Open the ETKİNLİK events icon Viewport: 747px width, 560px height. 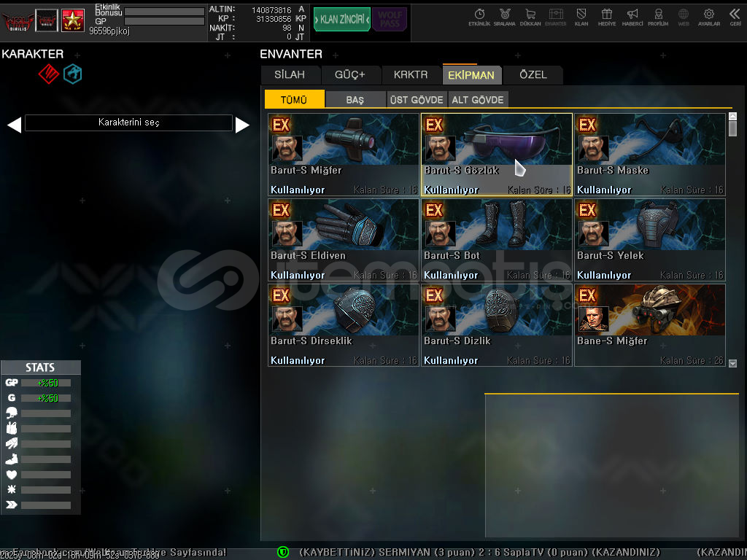click(x=479, y=17)
